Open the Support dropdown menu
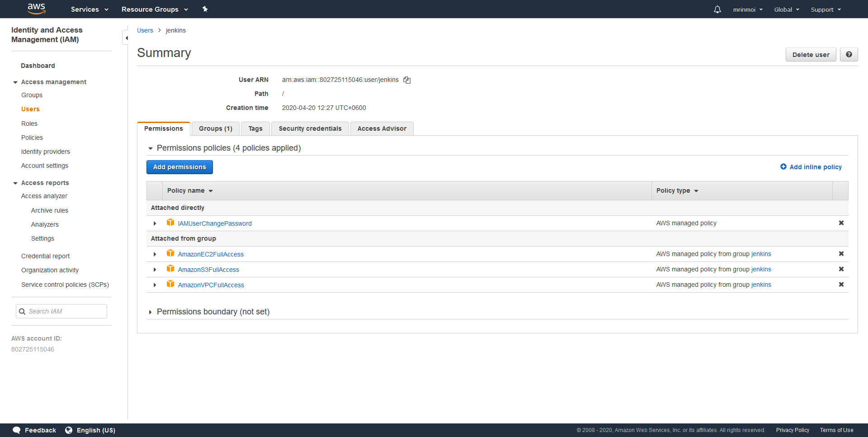Screen dimensions: 868x437 [x=826, y=9]
